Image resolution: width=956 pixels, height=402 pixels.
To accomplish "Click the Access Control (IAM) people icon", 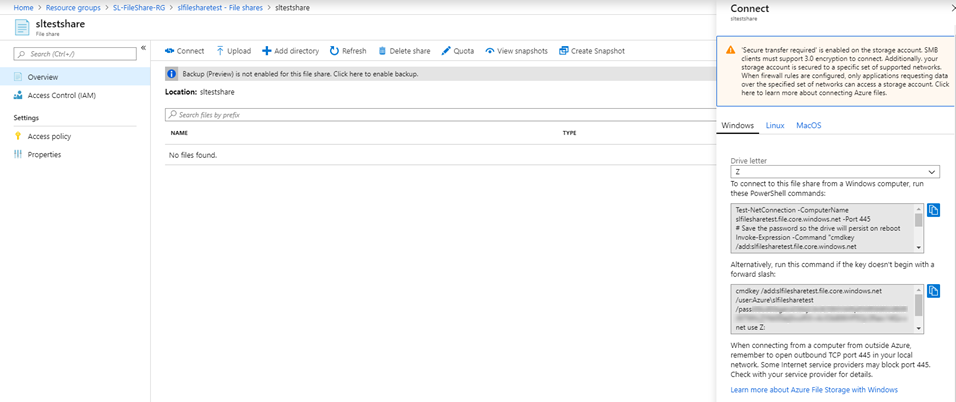I will 18,96.
